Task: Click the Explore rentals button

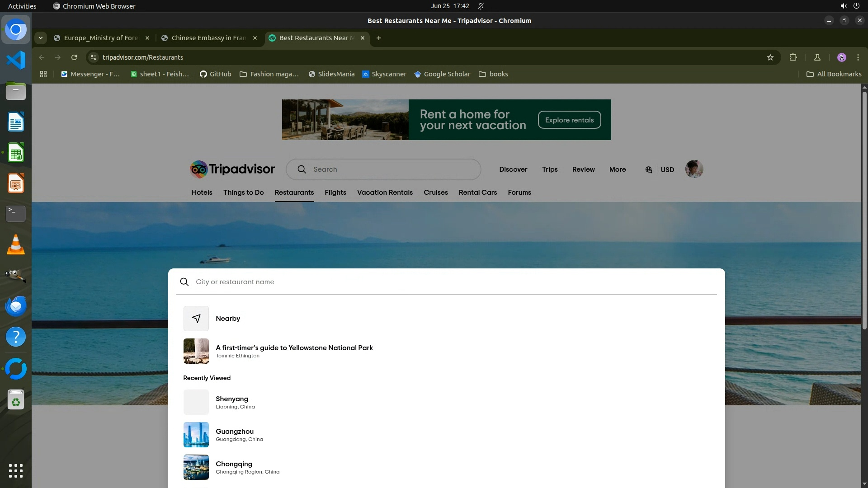Action: click(x=569, y=120)
